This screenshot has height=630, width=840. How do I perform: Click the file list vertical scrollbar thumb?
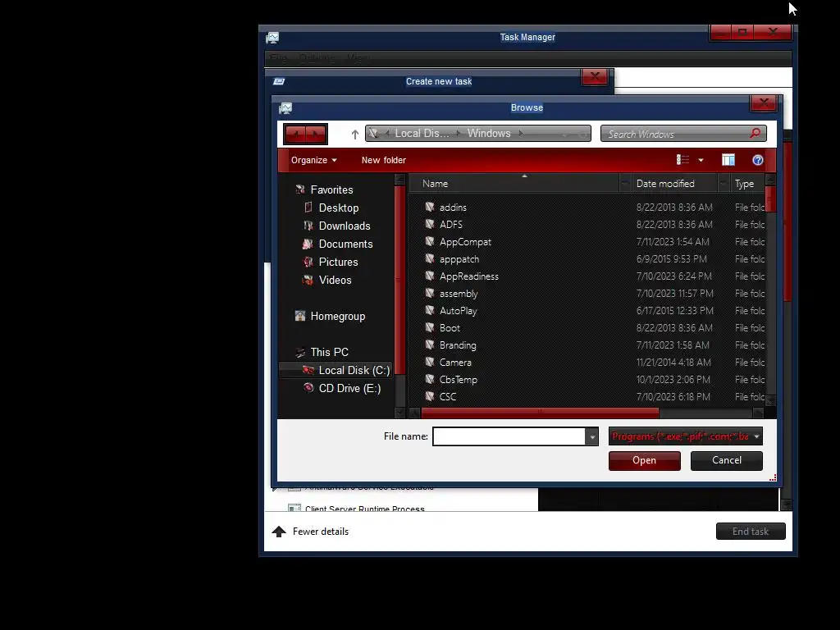point(771,199)
